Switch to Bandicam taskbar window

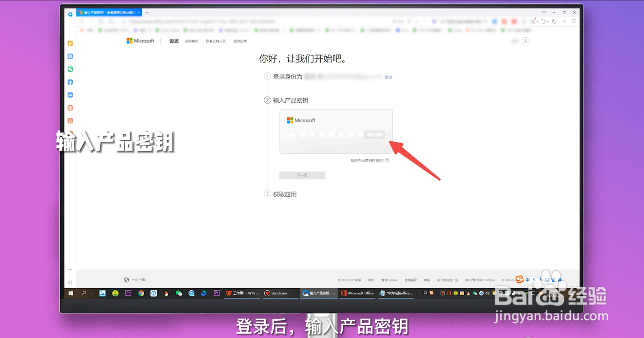(x=280, y=293)
